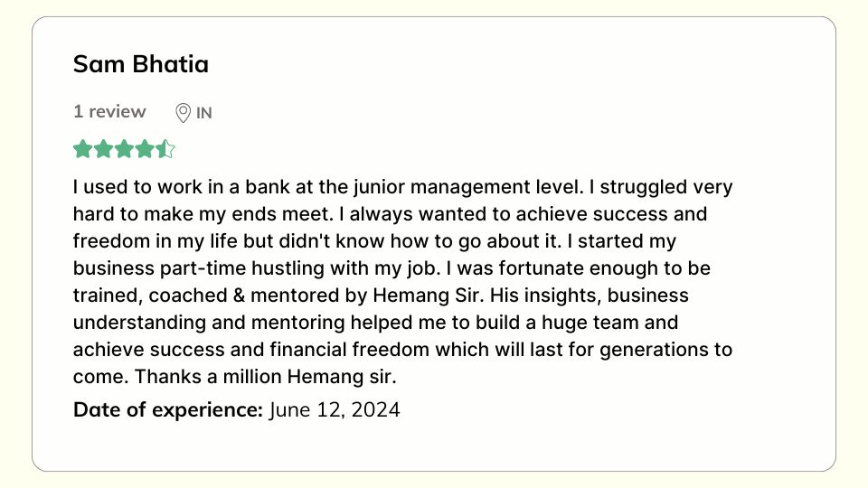868x488 pixels.
Task: Click the line starting "business part-time hustling"
Action: coord(392,269)
